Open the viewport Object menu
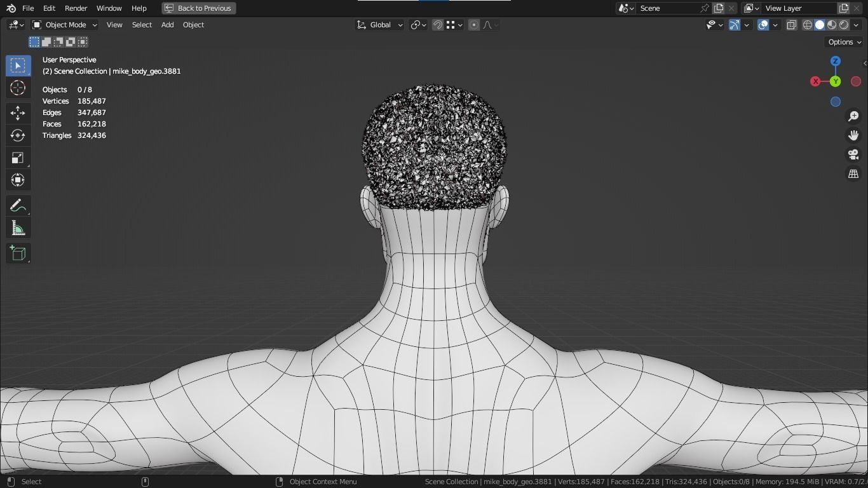This screenshot has width=868, height=488. pos(193,25)
